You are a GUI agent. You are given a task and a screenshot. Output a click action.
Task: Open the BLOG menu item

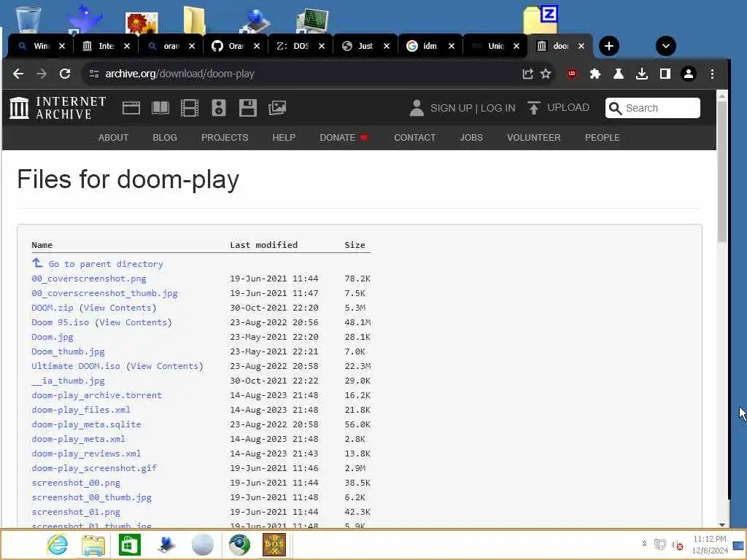click(165, 138)
